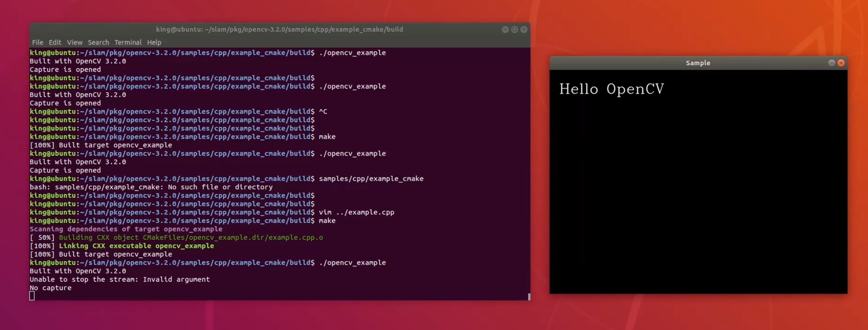Open the Terminal menu
This screenshot has width=868, height=330.
click(128, 42)
